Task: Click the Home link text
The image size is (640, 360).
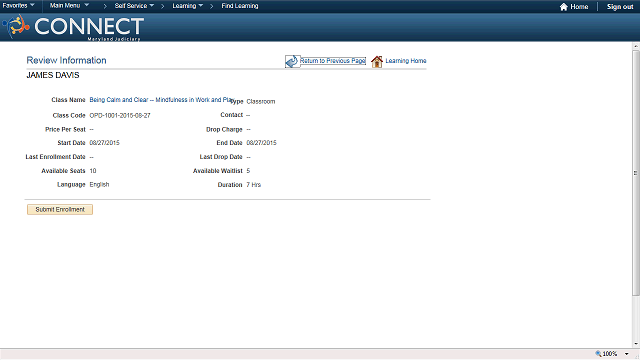Action: tap(579, 7)
